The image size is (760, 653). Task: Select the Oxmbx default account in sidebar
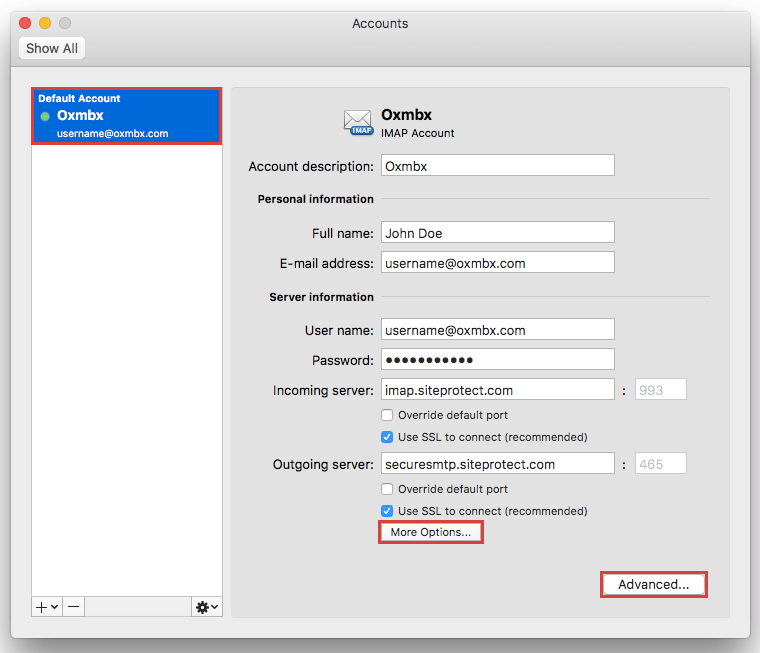(126, 116)
